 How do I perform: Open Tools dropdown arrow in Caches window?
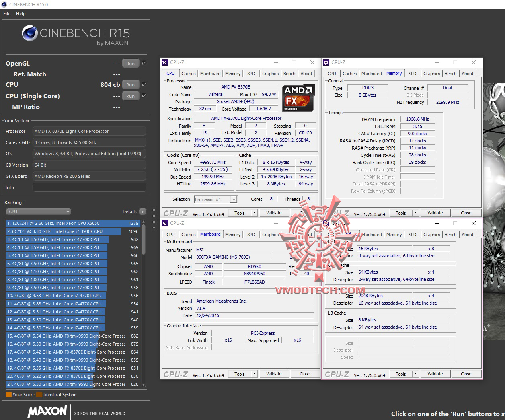(x=415, y=374)
